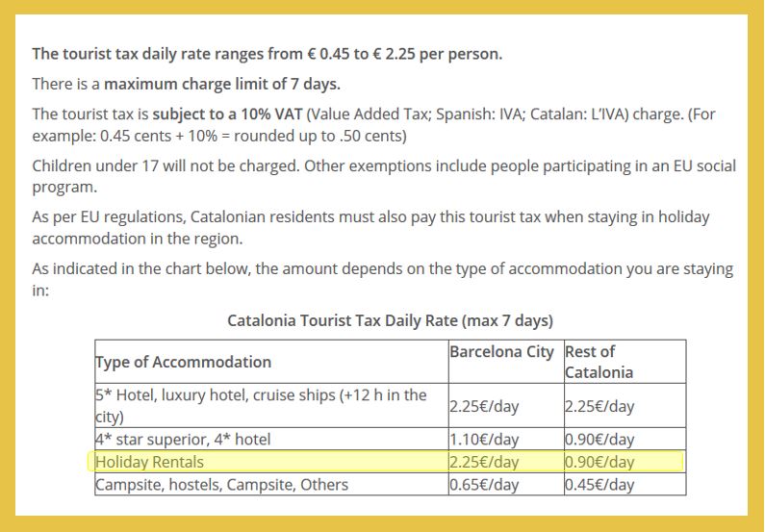Select the 'Type of Accommodation' header cell
765x532 pixels.
271,362
